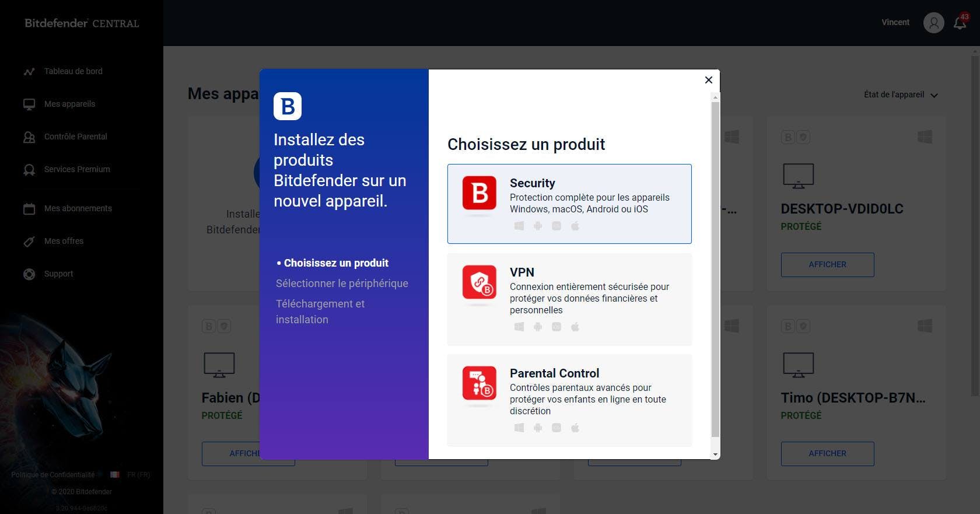Click the dialog scrollbar down arrow

(715, 454)
